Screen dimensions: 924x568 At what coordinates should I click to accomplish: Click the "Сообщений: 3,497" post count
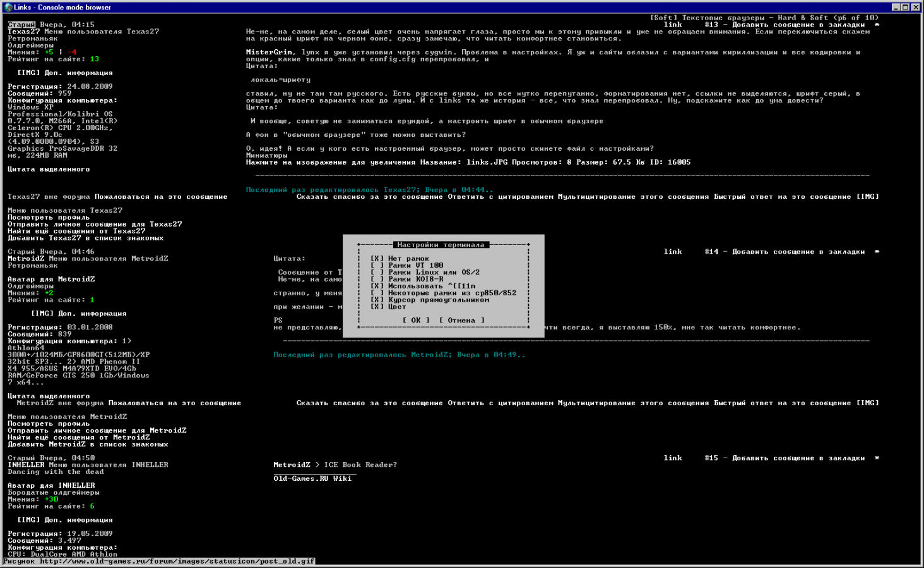pos(44,541)
